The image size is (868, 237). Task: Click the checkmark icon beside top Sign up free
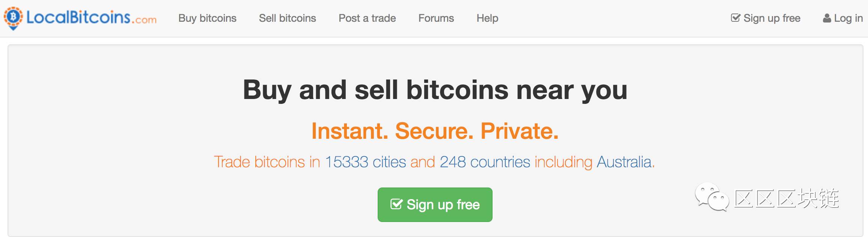tap(735, 18)
